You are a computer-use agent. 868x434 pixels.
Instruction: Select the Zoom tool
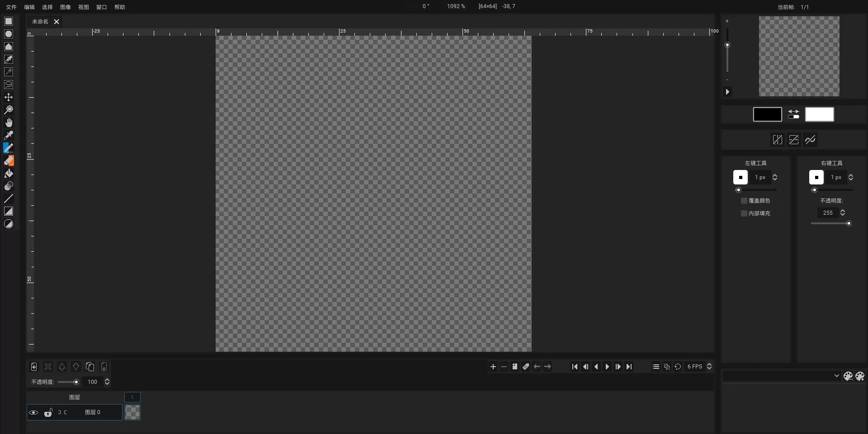click(x=9, y=110)
